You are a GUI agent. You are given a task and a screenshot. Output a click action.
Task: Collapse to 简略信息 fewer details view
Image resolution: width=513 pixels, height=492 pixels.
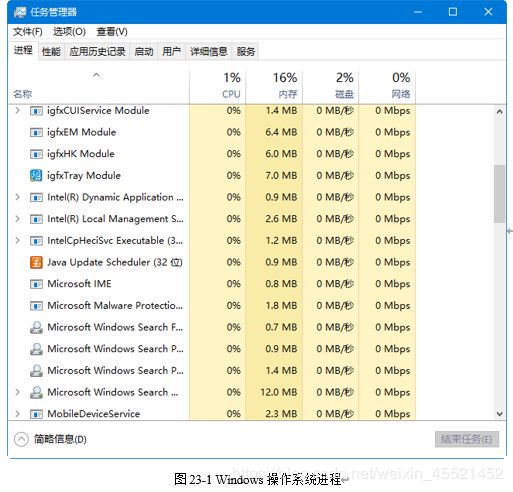tap(50, 439)
